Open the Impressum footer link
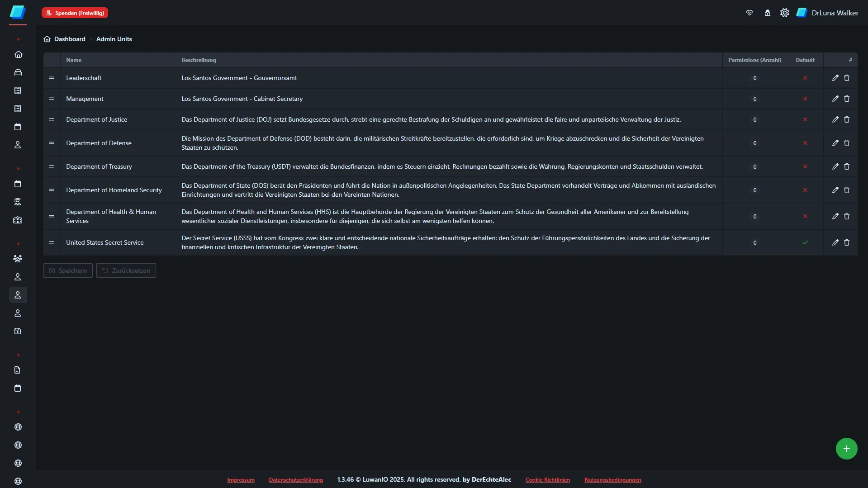The image size is (868, 488). point(241,480)
